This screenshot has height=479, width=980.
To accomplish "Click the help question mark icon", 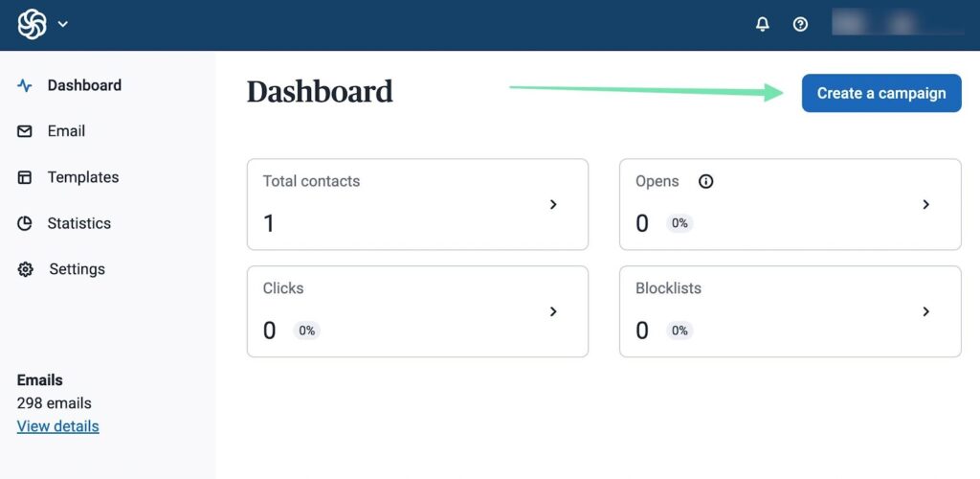I will tap(801, 24).
